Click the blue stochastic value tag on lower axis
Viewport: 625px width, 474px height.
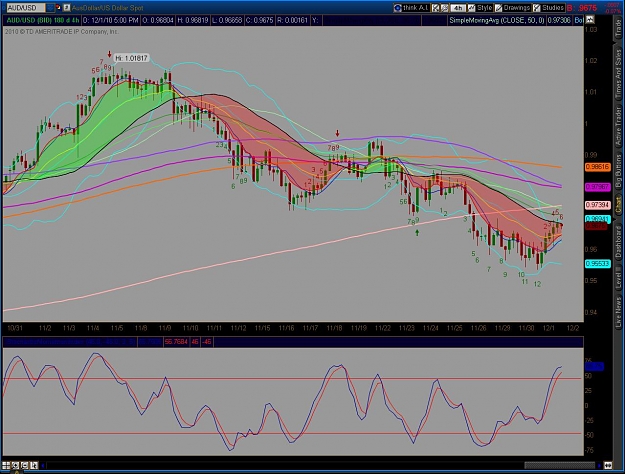coord(594,366)
